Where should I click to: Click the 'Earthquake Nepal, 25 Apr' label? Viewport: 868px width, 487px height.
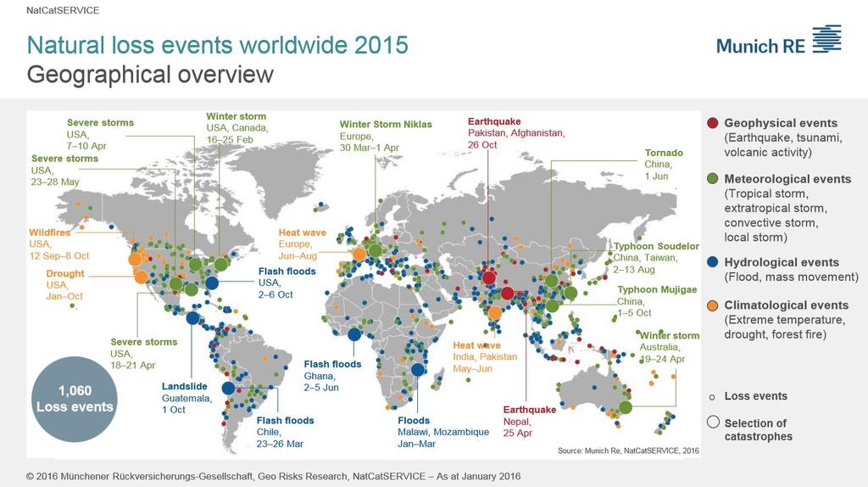click(529, 421)
